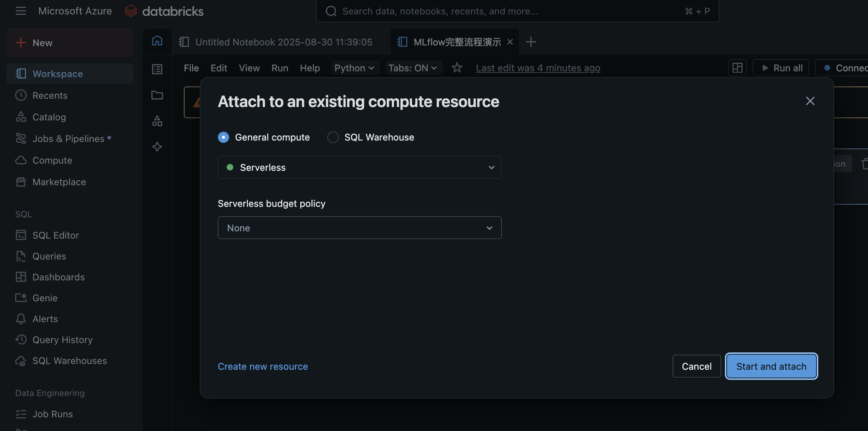Click the Databricks logo
This screenshot has height=431, width=868.
tap(164, 11)
